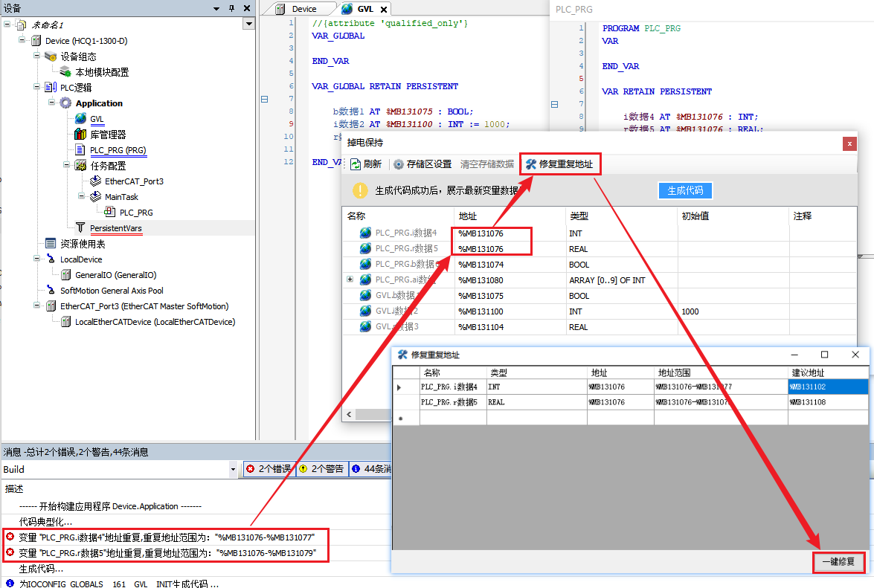874x588 pixels.
Task: Open the GVL globe icon in tree
Action: pyautogui.click(x=81, y=119)
